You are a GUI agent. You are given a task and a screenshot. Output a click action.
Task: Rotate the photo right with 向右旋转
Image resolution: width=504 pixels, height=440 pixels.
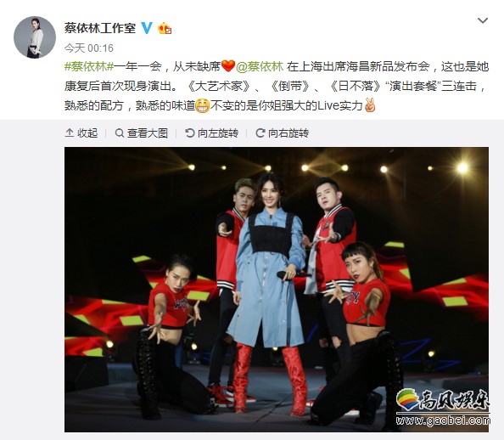[x=283, y=133]
